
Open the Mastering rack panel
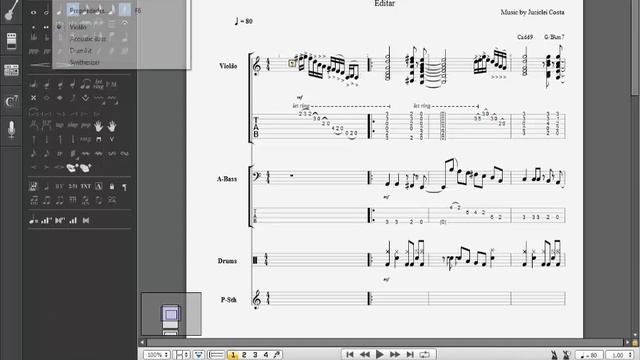11,70
